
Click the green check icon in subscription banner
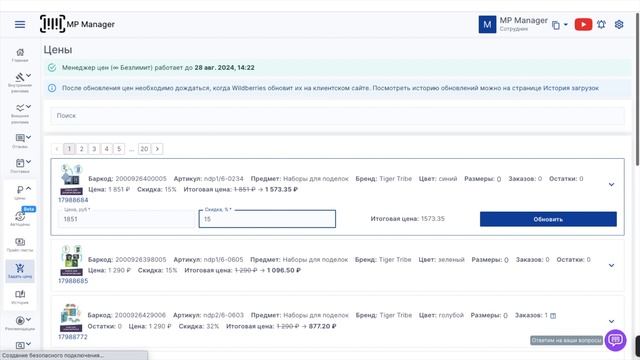(52, 67)
